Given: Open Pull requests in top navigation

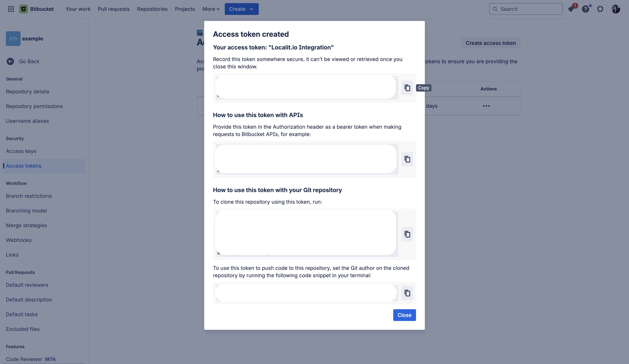Looking at the screenshot, I should pyautogui.click(x=114, y=9).
